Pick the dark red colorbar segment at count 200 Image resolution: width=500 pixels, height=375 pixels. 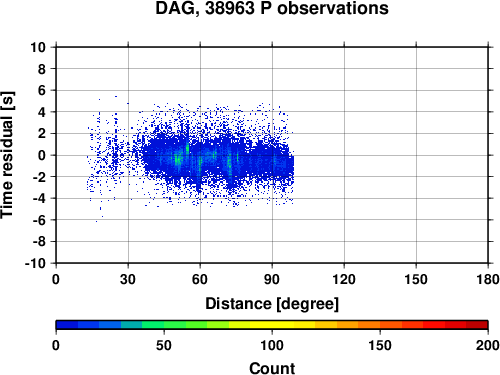[477, 325]
